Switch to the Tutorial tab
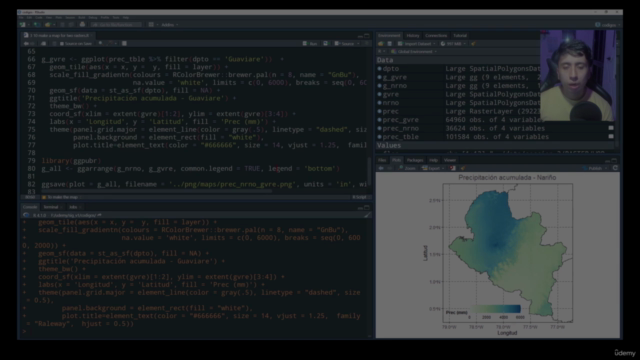This screenshot has width=640, height=360. click(460, 36)
